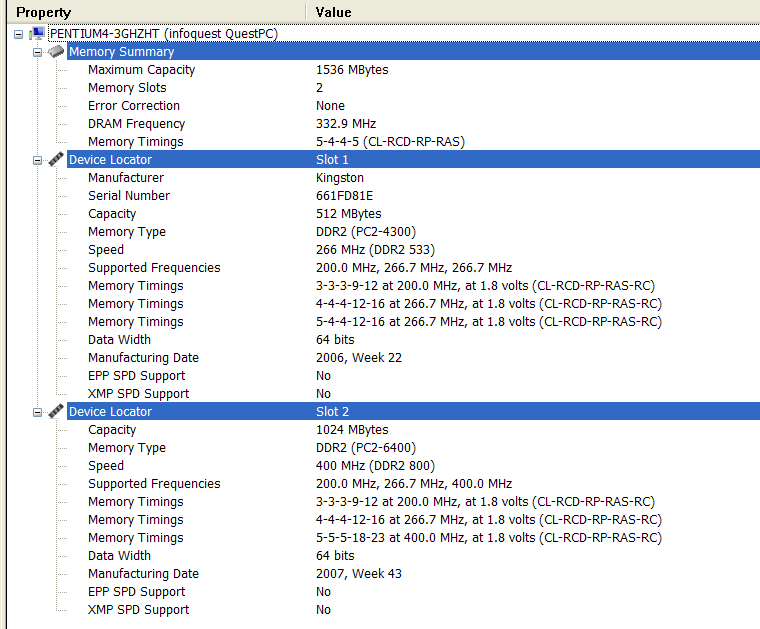760x629 pixels.
Task: Click the 2006, Week 22 manufacturing date
Action: coord(359,358)
